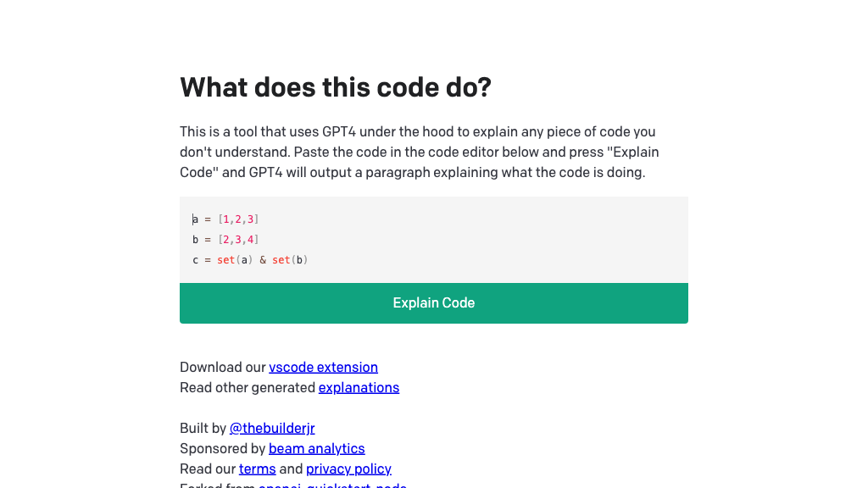Click the [2,3,4] list in the editor
868x488 pixels.
238,240
